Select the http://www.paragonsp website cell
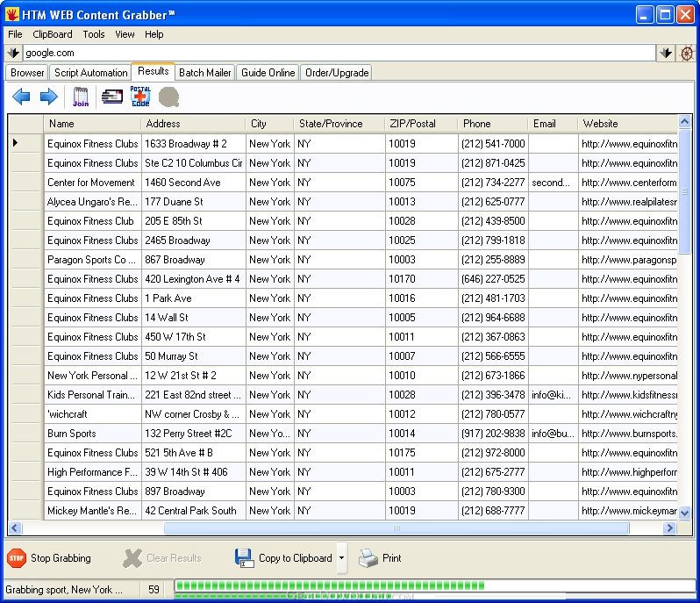700x603 pixels. point(628,260)
